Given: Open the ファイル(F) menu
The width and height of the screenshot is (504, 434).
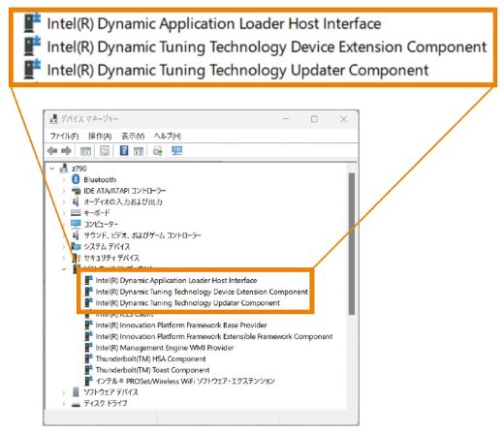Looking at the screenshot, I should point(64,136).
